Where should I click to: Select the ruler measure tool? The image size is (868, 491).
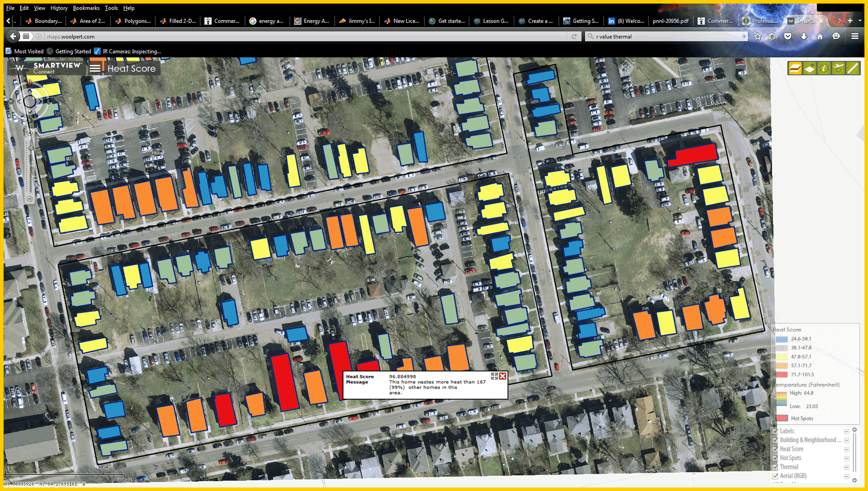(853, 68)
